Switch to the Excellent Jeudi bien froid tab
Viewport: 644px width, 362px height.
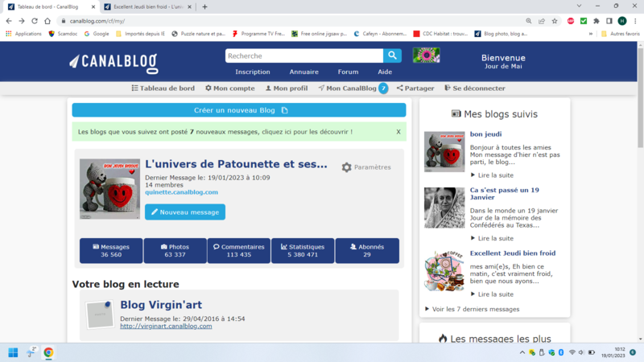(x=148, y=7)
